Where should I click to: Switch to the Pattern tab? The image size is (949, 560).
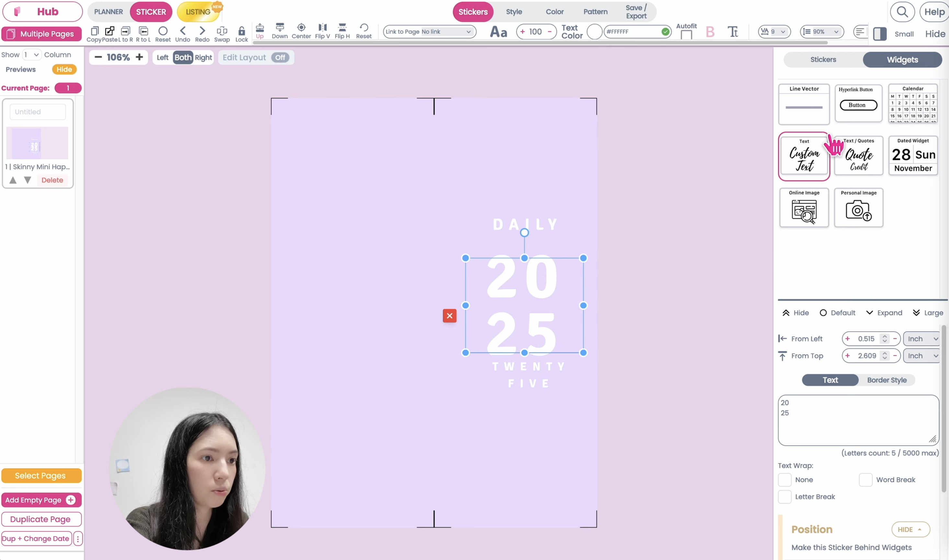[x=595, y=12]
